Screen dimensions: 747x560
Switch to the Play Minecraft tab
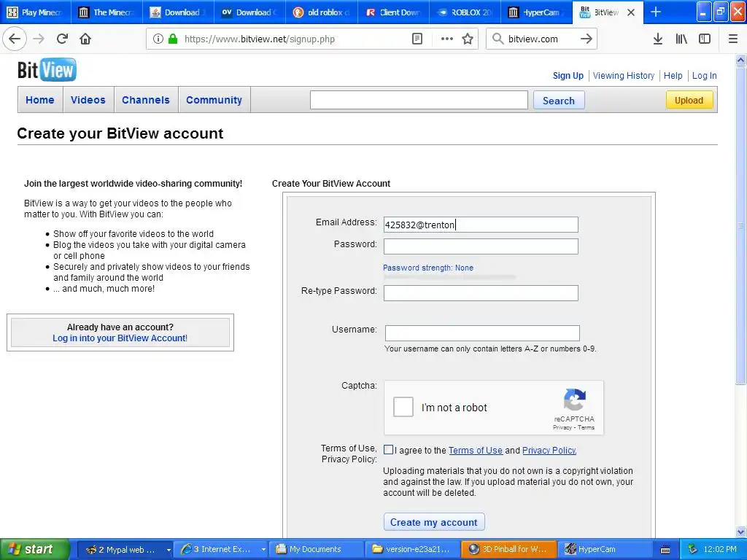(x=35, y=12)
